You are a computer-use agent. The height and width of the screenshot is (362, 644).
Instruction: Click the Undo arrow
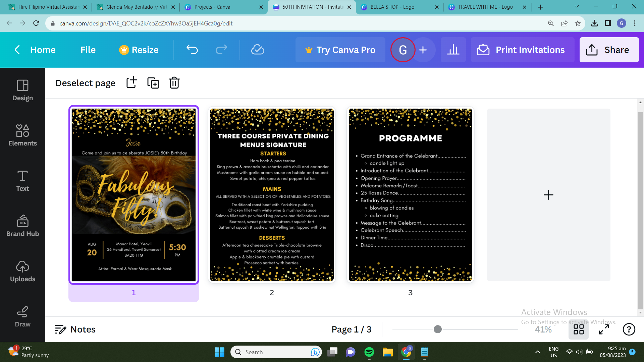coord(192,50)
